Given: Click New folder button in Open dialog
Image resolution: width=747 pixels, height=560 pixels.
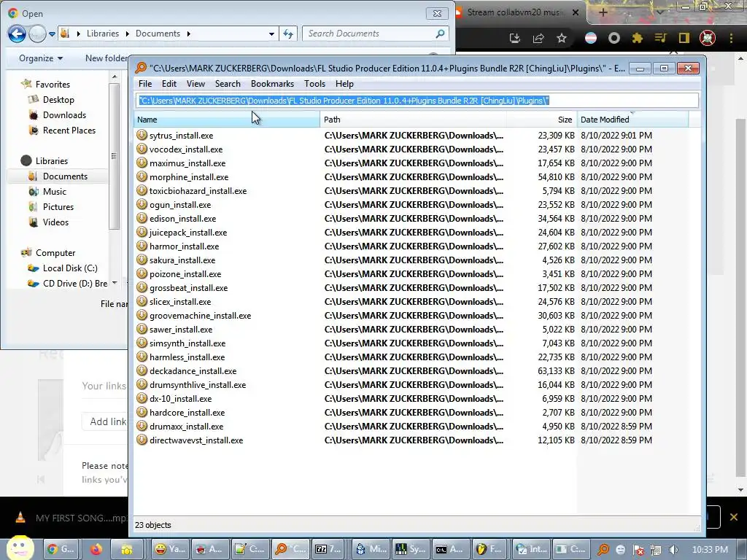Looking at the screenshot, I should (107, 58).
